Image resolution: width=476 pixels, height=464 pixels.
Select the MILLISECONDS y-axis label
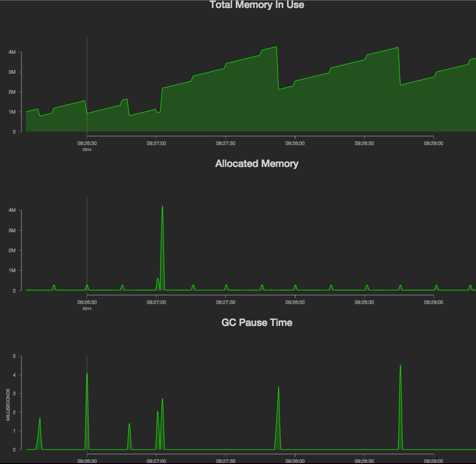click(8, 405)
